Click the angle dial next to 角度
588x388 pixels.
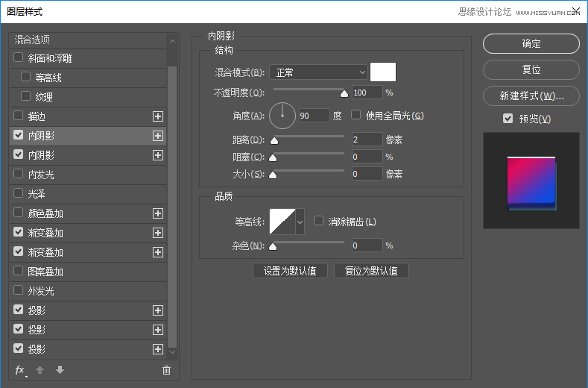282,116
